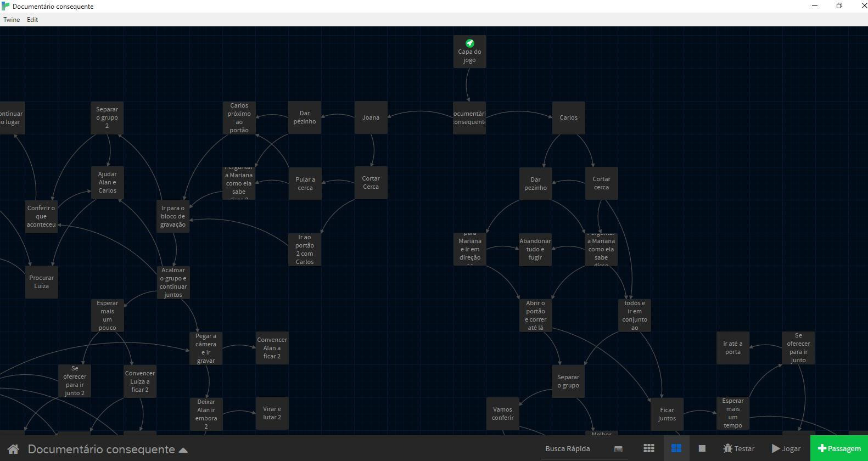Select the Acalmar o grupo e continuar juntos passage
Image resolution: width=868 pixels, height=461 pixels.
(x=173, y=282)
